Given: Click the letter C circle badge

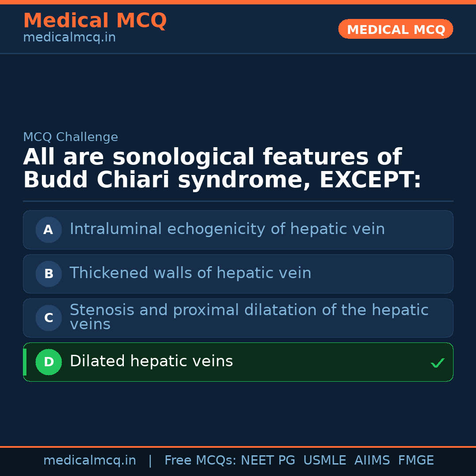Looking at the screenshot, I should pyautogui.click(x=48, y=318).
